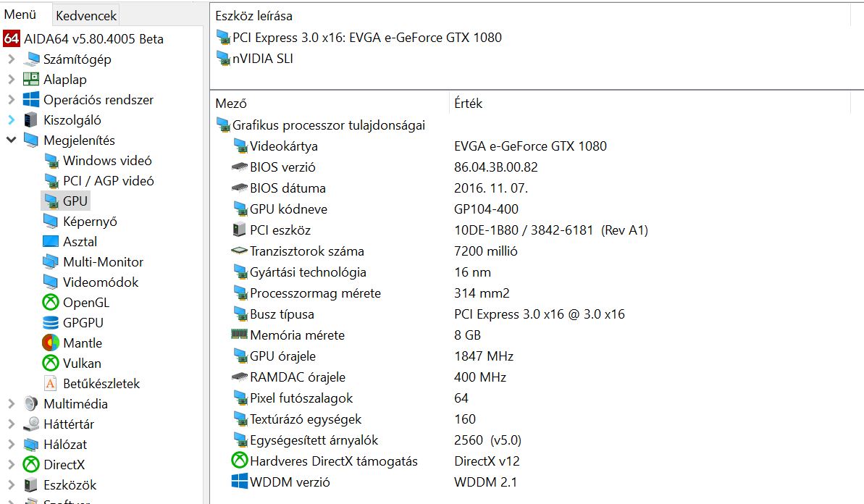
Task: Click the Vulkan green icon
Action: 51,364
